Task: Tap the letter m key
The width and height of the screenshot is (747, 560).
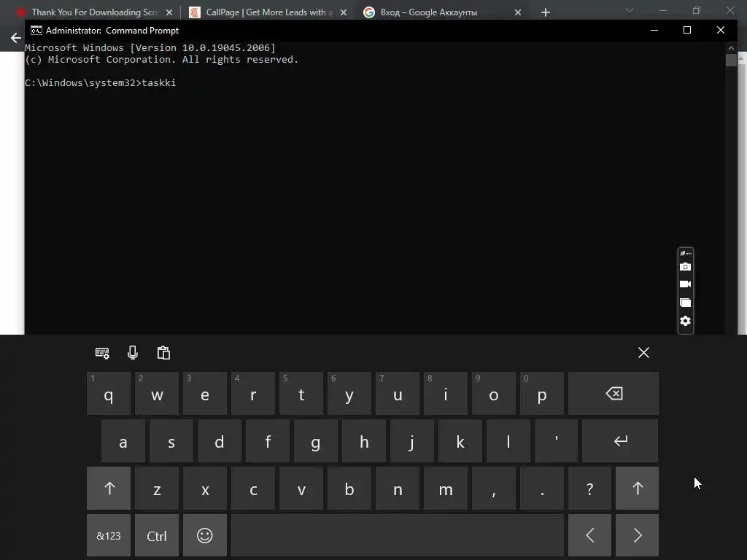Action: coord(446,488)
